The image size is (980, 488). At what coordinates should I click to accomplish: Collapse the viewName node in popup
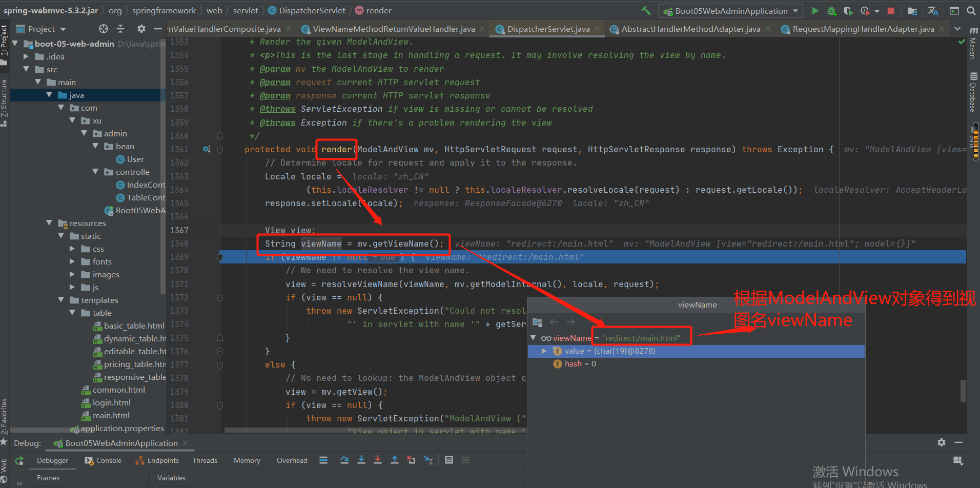tap(533, 338)
